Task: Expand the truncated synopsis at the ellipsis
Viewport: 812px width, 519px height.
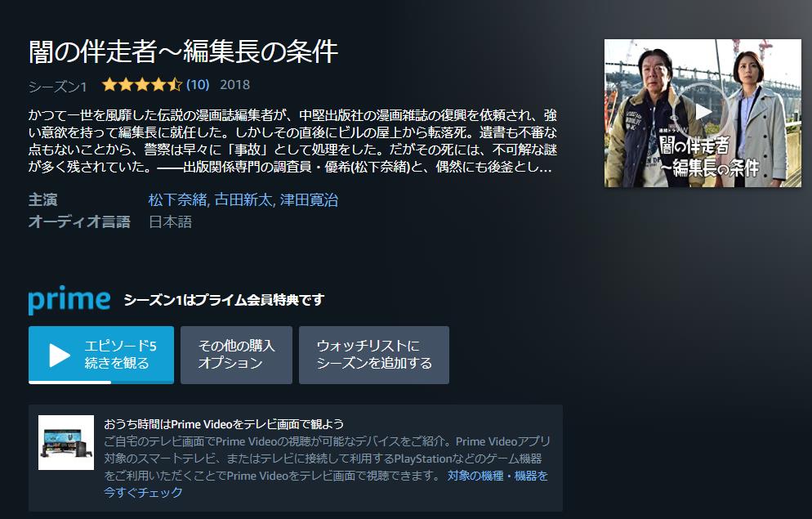Action: coord(546,167)
